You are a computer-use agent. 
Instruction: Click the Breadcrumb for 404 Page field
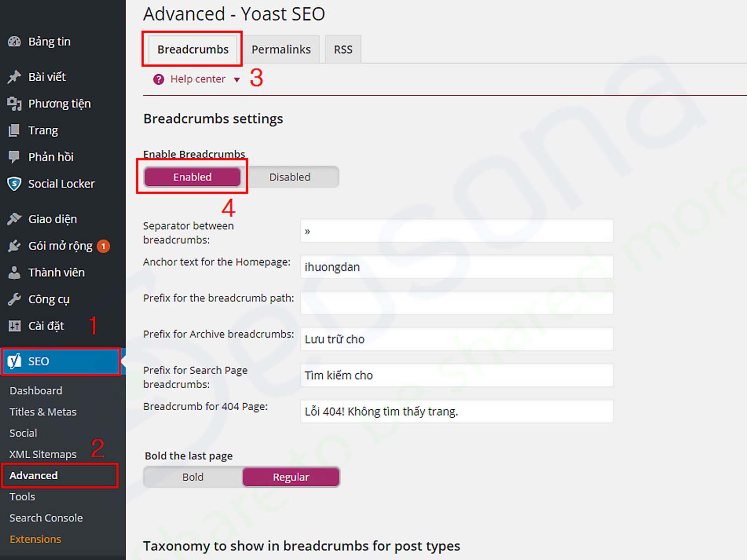click(x=457, y=411)
